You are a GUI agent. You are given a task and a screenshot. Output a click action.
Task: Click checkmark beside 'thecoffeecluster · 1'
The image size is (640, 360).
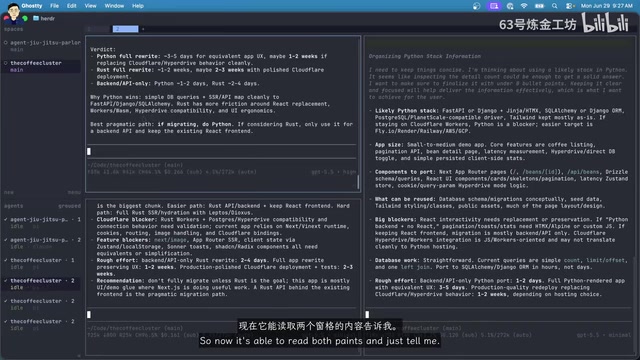[6, 260]
